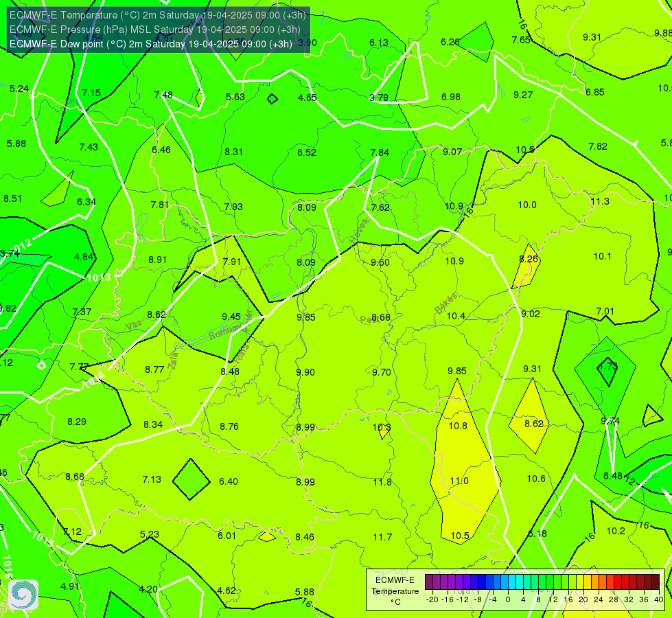Click the cyan 0 degree swatch in legend
Viewport: 672px width, 618px height.
pos(511,582)
